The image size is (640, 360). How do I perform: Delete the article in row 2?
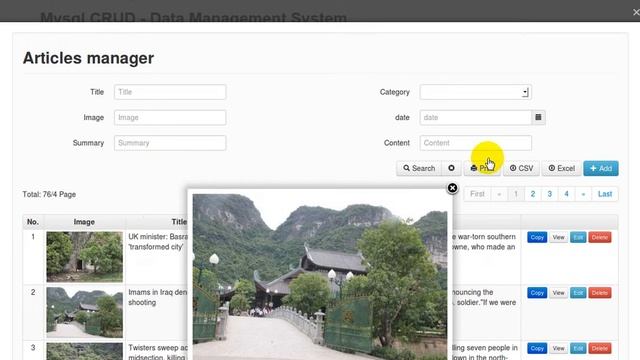pos(600,293)
